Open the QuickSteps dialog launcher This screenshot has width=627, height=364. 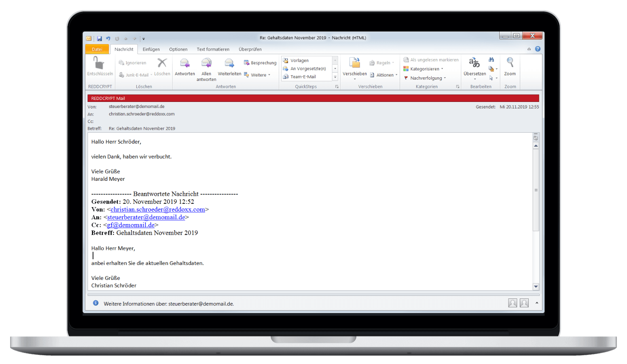337,87
